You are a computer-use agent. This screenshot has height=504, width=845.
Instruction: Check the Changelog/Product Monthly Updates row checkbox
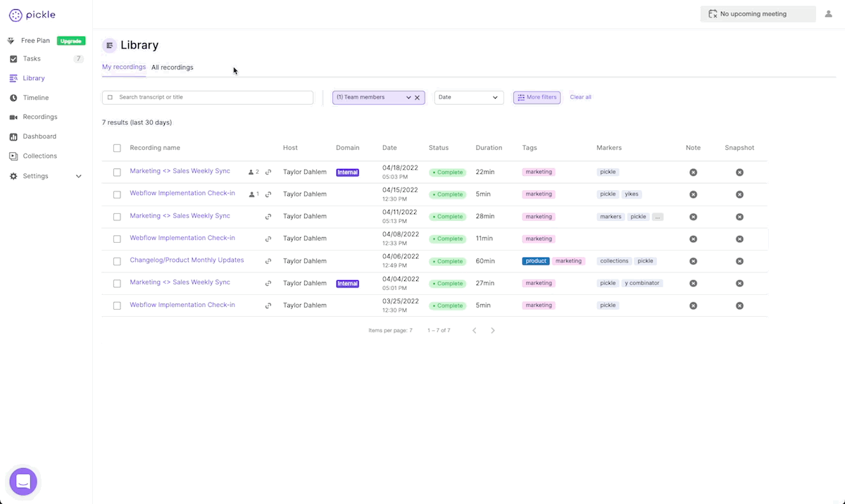(x=117, y=261)
